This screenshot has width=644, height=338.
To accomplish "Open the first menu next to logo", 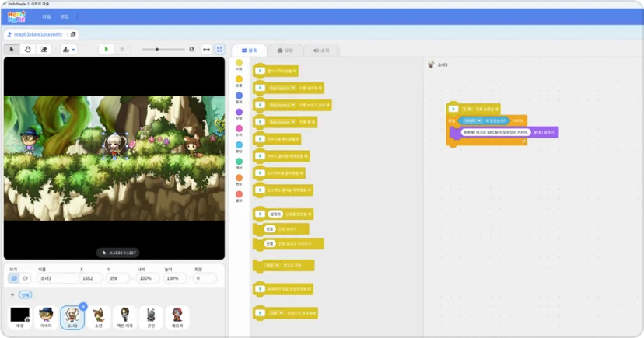I will [x=47, y=17].
